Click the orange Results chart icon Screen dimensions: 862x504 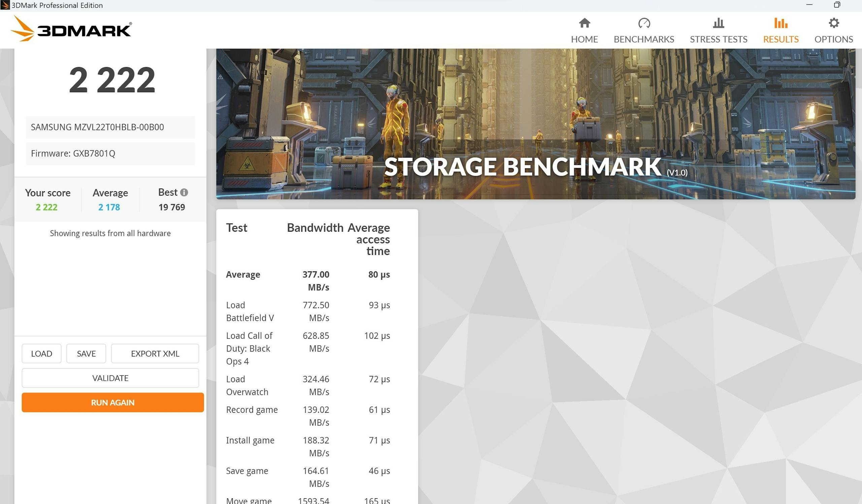(x=781, y=23)
